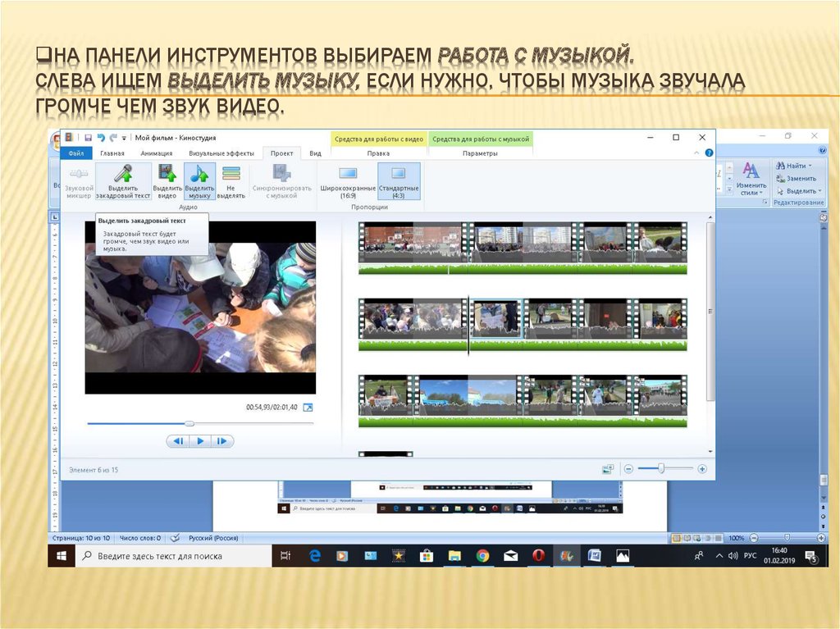Open Microsoft Store from the taskbar
Image resolution: width=840 pixels, height=629 pixels.
[x=427, y=556]
